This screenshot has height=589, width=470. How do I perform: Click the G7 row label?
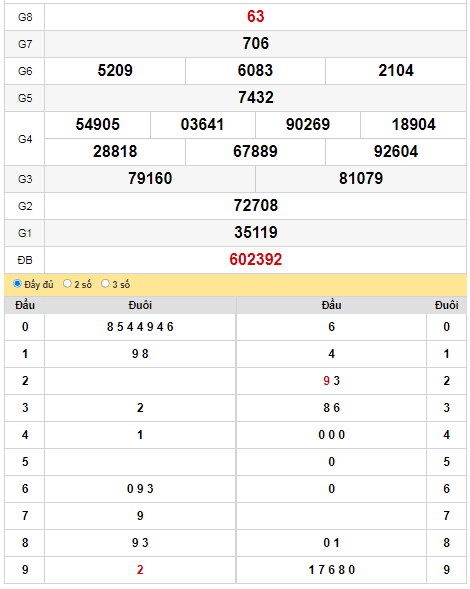point(25,44)
